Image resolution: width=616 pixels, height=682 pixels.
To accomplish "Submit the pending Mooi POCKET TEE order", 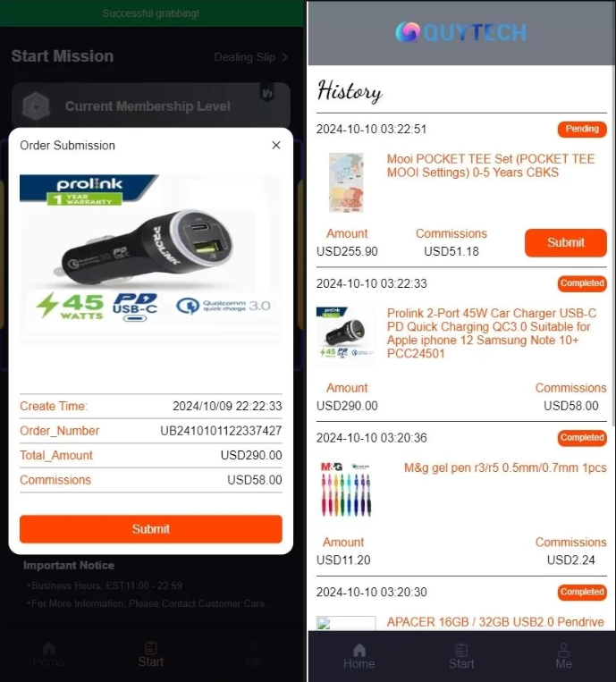I will click(x=566, y=243).
